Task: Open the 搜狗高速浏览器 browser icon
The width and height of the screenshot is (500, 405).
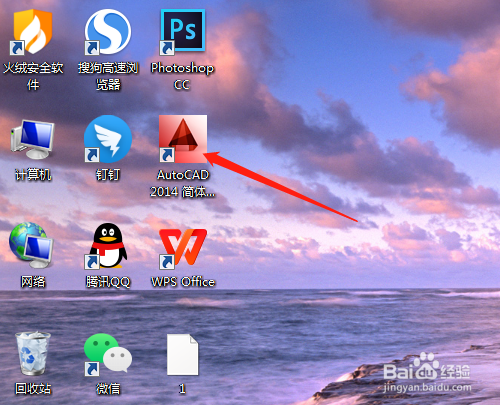Action: 107,32
